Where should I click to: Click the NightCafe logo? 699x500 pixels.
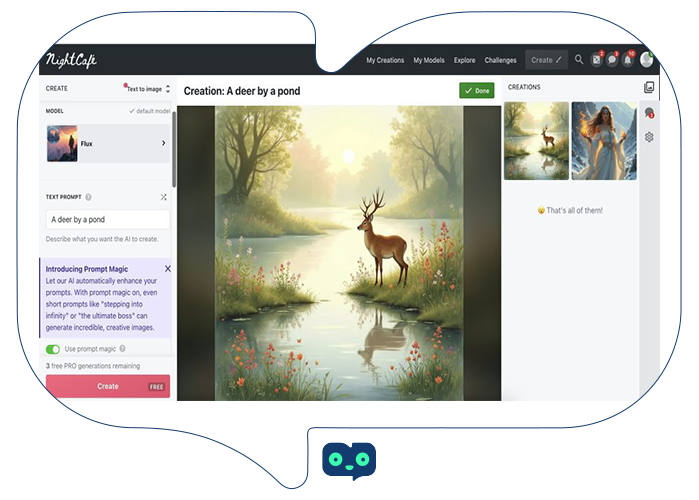[x=70, y=60]
